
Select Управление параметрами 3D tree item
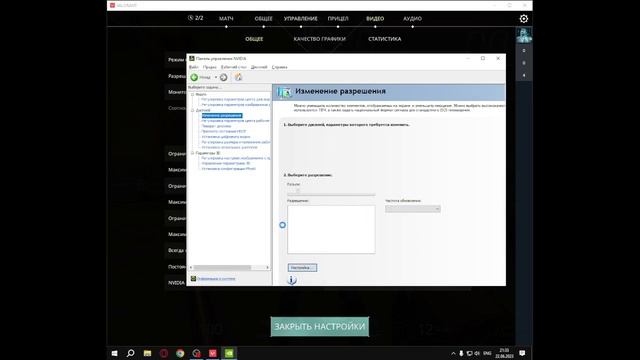pyautogui.click(x=226, y=163)
